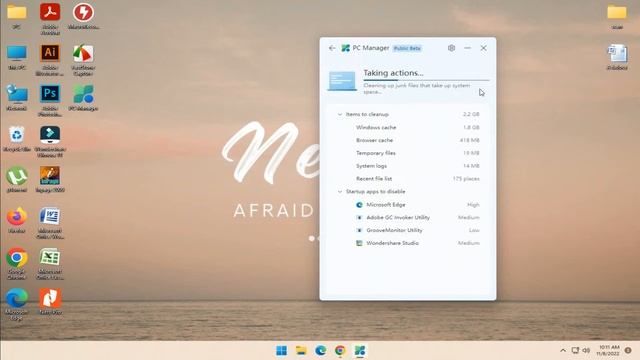Open the folder above the Word document icon

pos(617,16)
